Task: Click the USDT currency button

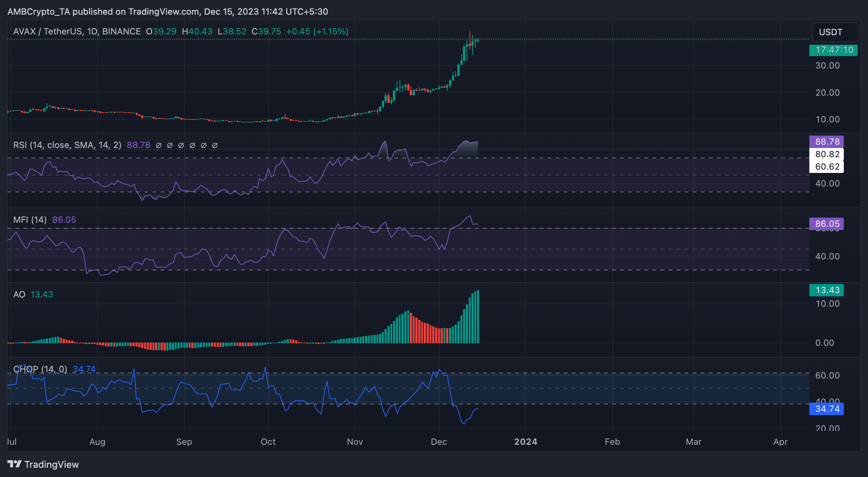Action: [835, 32]
